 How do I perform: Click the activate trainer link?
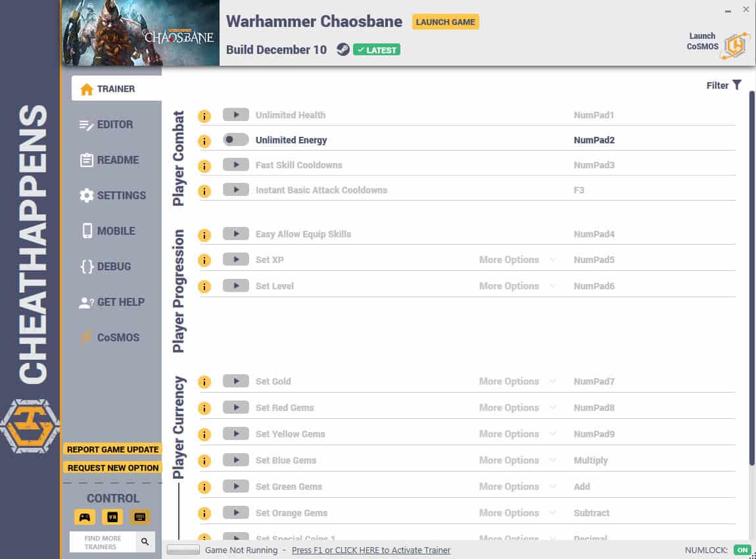[x=371, y=550]
